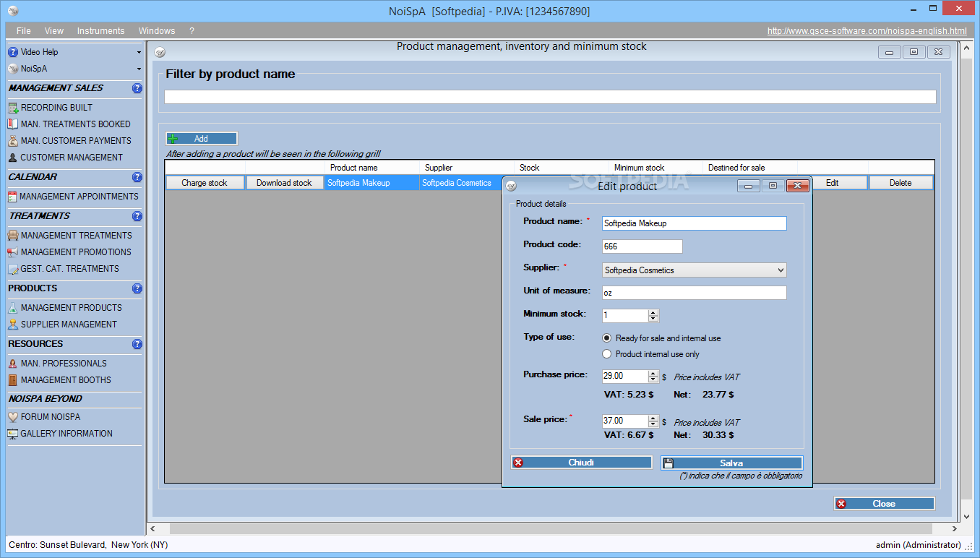980x558 pixels.
Task: Open the File menu
Action: [24, 31]
